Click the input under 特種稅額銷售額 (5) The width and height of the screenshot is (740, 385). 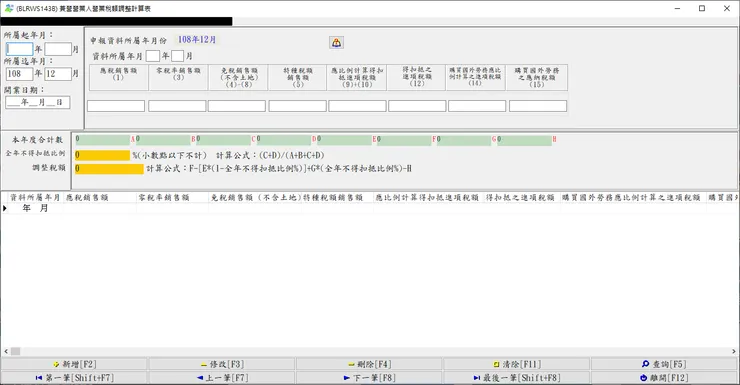coord(297,106)
